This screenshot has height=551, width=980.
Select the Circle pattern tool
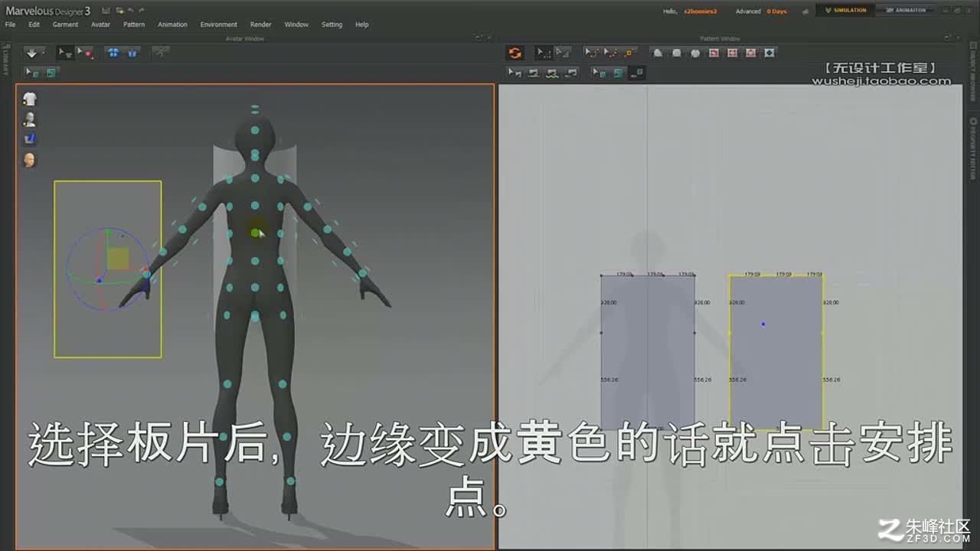(695, 53)
